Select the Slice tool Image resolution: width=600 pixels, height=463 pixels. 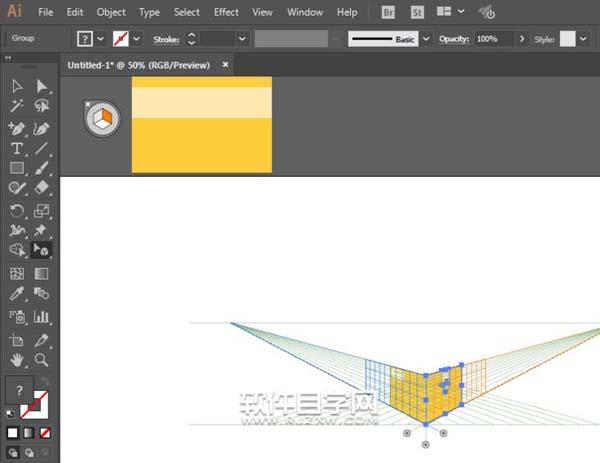41,340
